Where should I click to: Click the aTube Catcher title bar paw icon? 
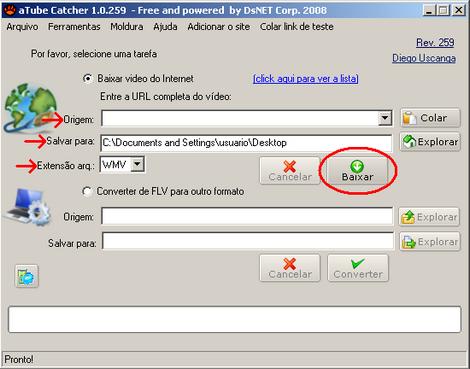click(x=10, y=10)
